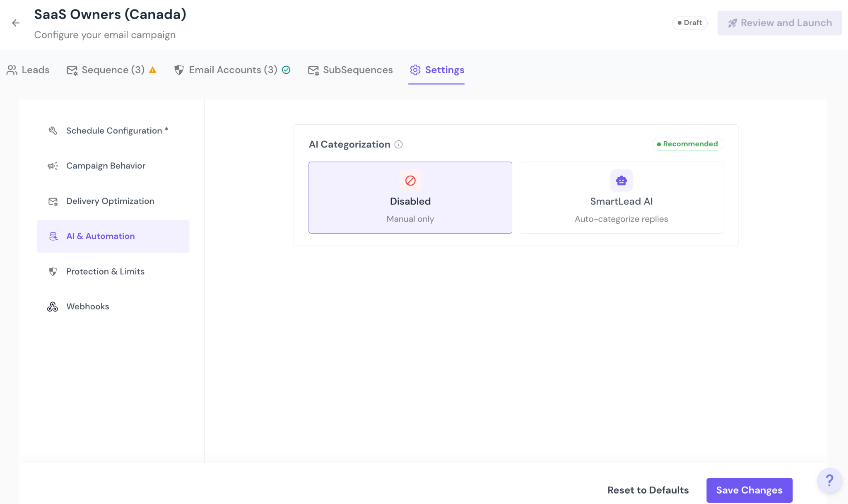Click the robot icon on SmartLead AI card
Image resolution: width=848 pixels, height=504 pixels.
pyautogui.click(x=621, y=181)
